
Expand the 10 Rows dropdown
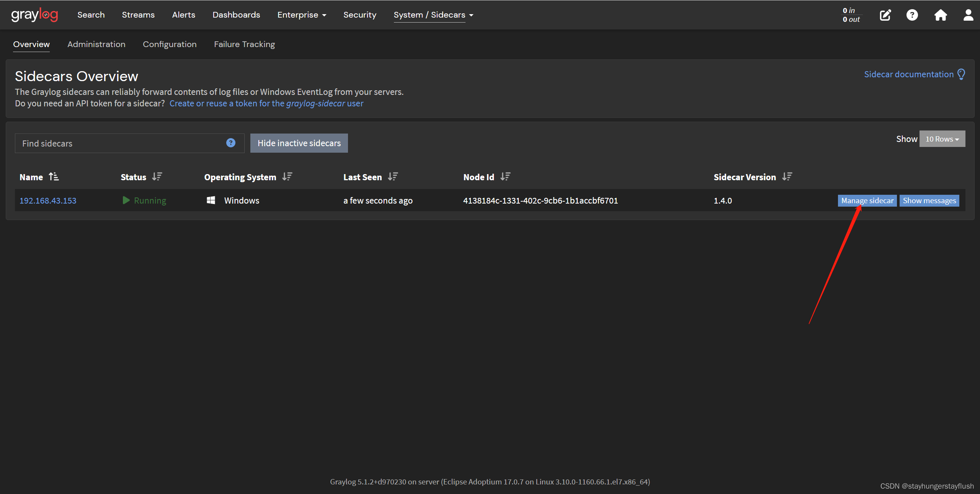pos(942,139)
